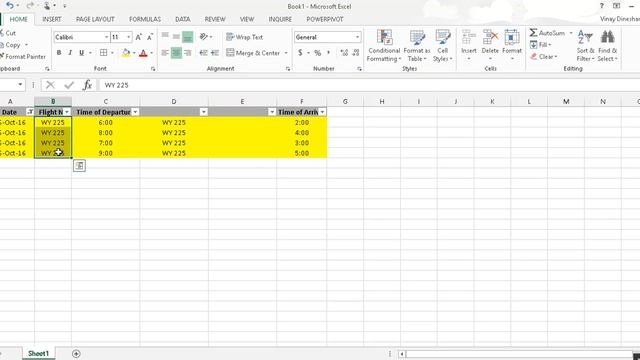Switch to INSERT ribbon tab

[52, 19]
